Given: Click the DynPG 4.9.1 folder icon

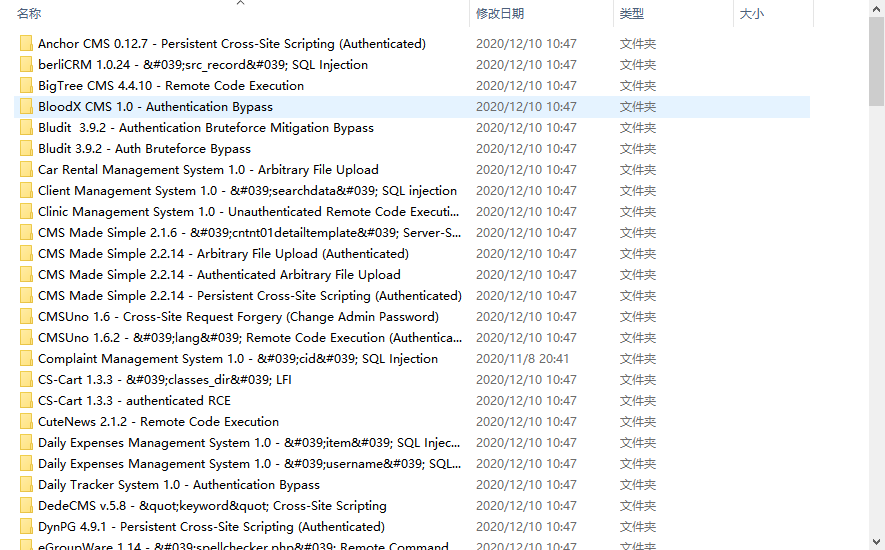Looking at the screenshot, I should coord(26,526).
